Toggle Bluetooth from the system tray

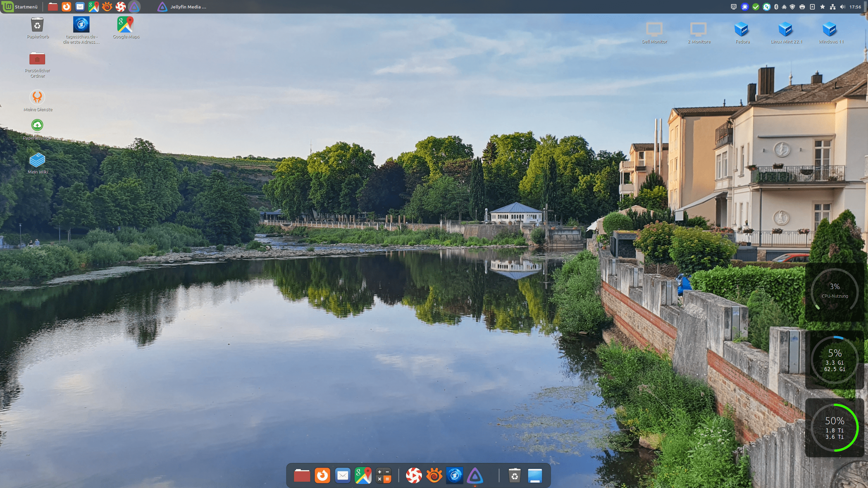[776, 6]
